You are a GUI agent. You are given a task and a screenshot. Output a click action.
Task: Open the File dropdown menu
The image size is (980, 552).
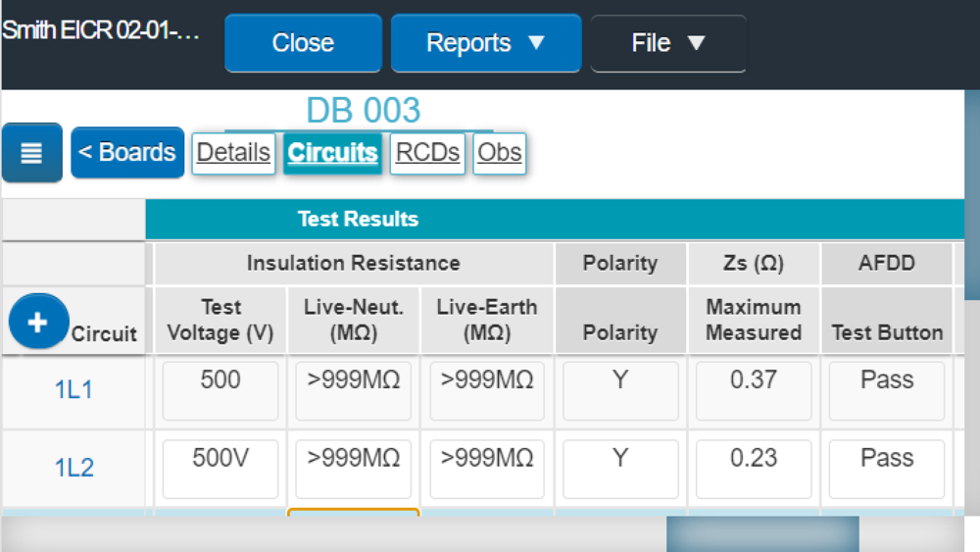click(668, 43)
